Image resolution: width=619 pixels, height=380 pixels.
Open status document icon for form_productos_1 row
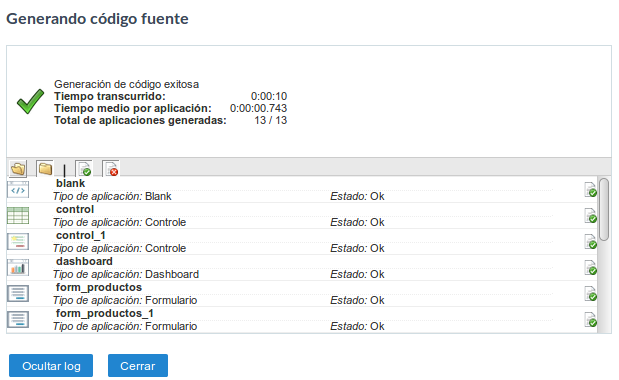pyautogui.click(x=591, y=320)
